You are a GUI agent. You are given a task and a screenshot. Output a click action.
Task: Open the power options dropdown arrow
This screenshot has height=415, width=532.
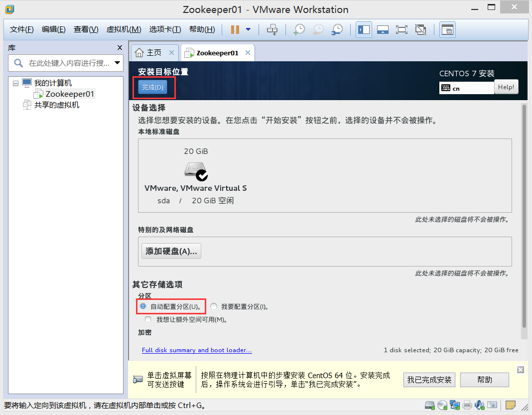(249, 29)
